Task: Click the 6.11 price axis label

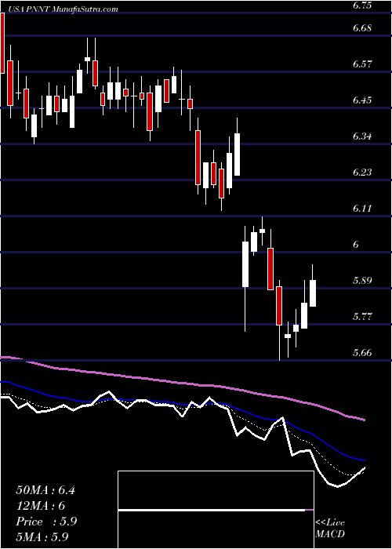Action: coord(362,209)
